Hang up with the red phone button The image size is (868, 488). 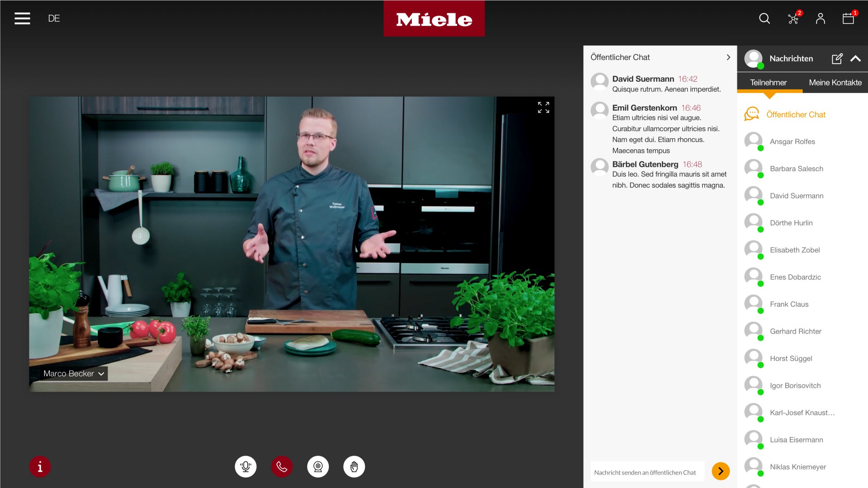[282, 467]
